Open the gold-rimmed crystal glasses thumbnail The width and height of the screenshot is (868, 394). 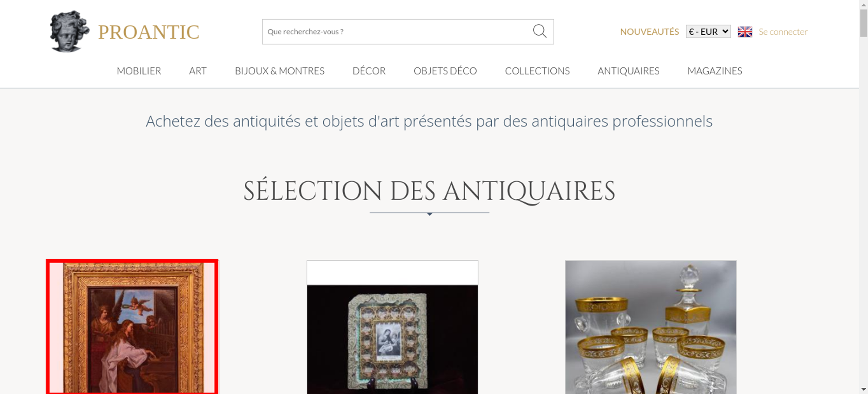pyautogui.click(x=651, y=327)
